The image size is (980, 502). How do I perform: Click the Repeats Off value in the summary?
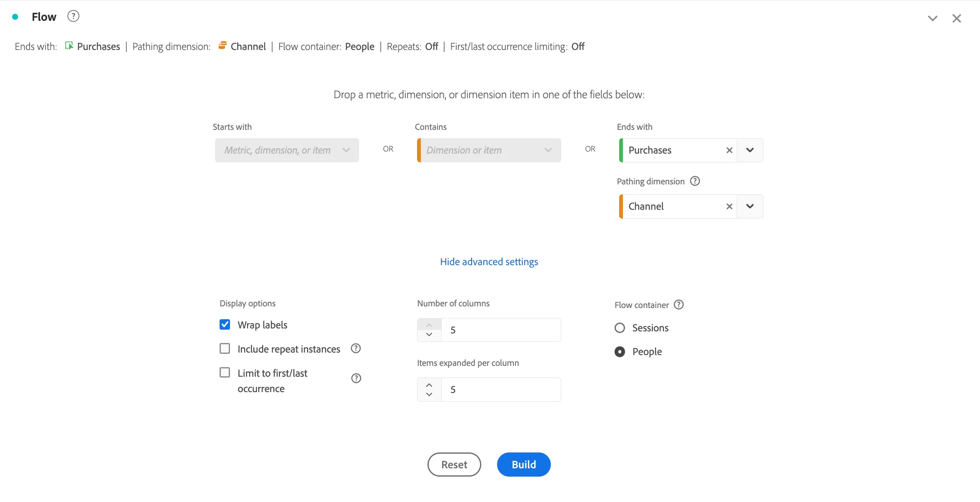click(x=432, y=47)
